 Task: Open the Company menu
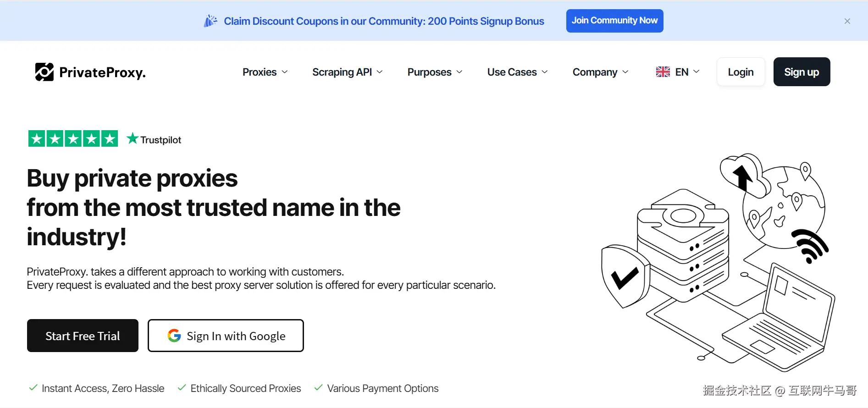(x=600, y=72)
